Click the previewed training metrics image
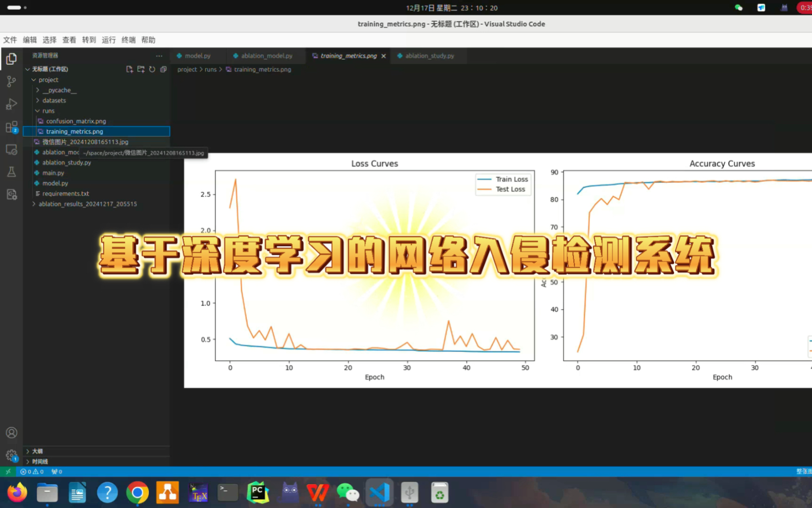The width and height of the screenshot is (812, 508). click(x=498, y=270)
